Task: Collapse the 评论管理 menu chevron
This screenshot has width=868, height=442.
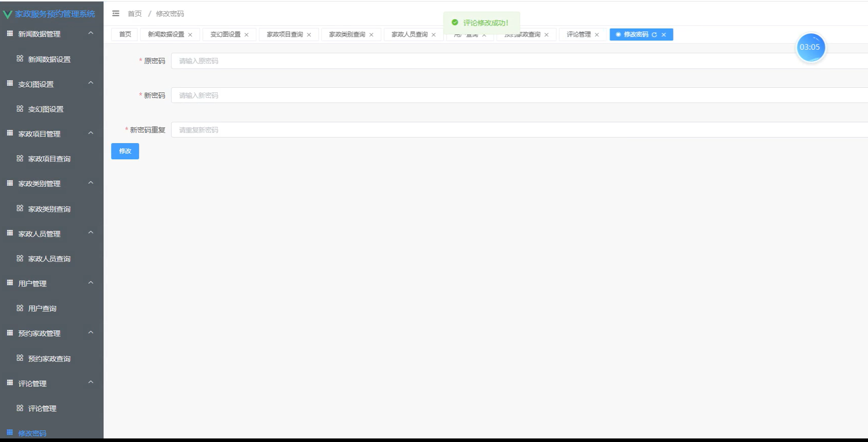Action: point(91,382)
